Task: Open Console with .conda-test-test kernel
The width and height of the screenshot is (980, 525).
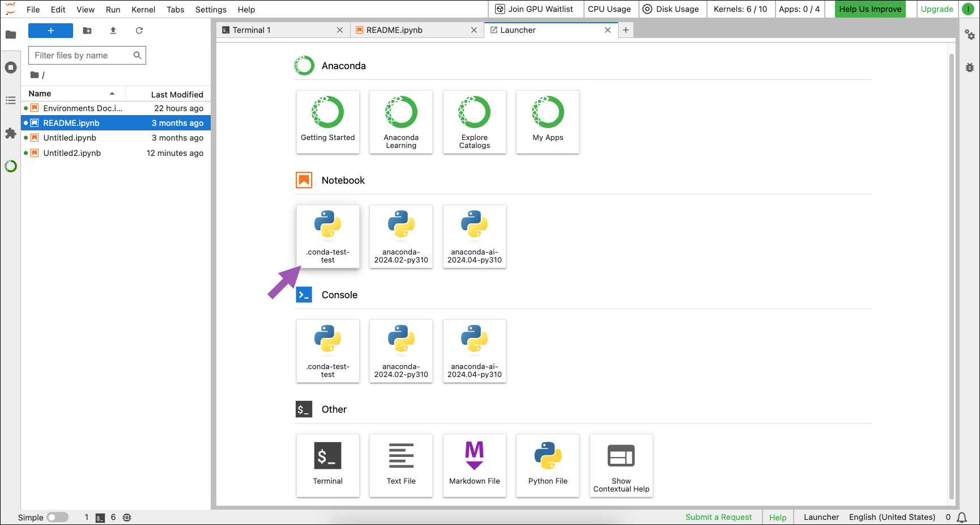Action: (328, 351)
